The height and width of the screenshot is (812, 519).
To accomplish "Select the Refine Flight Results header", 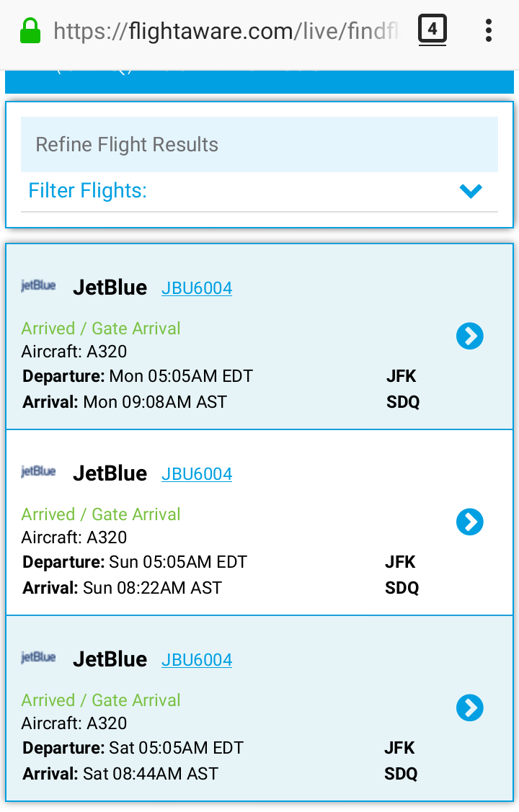I will [259, 145].
